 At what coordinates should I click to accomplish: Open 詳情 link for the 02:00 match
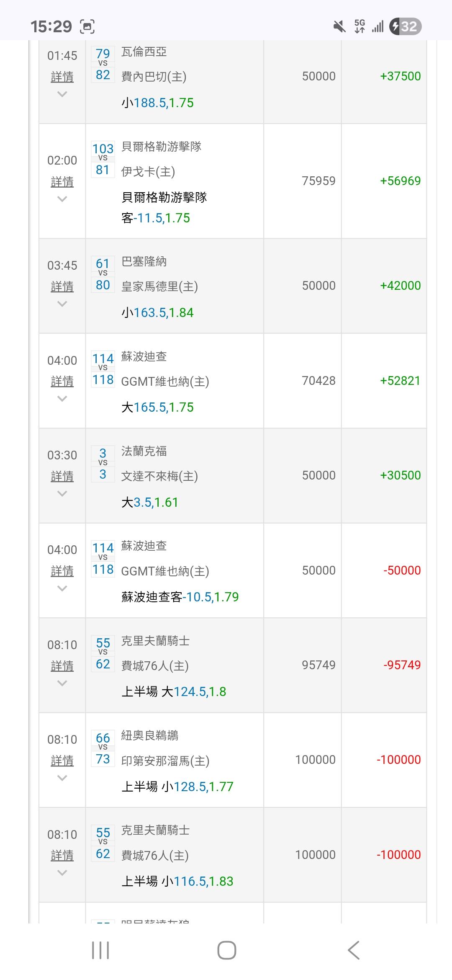tap(62, 182)
